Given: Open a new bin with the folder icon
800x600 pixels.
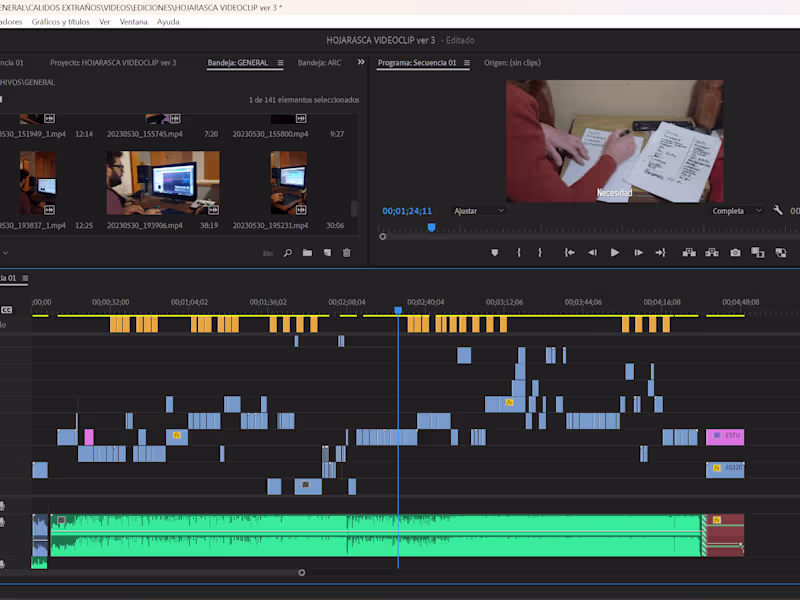Looking at the screenshot, I should pos(306,253).
